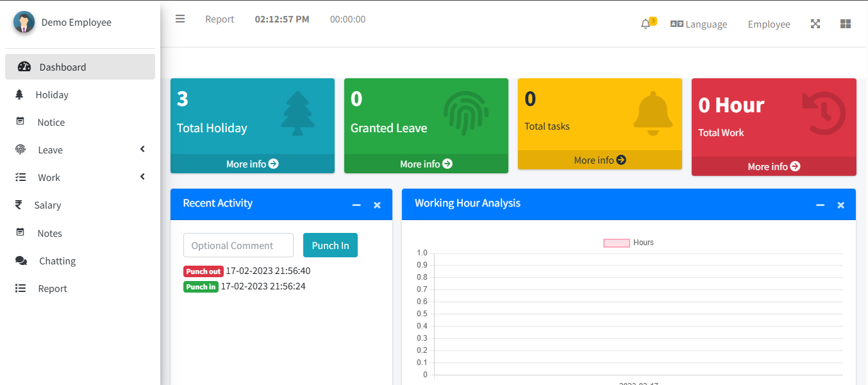Minimize the Working Hour Analysis panel
The width and height of the screenshot is (868, 385).
[x=820, y=205]
